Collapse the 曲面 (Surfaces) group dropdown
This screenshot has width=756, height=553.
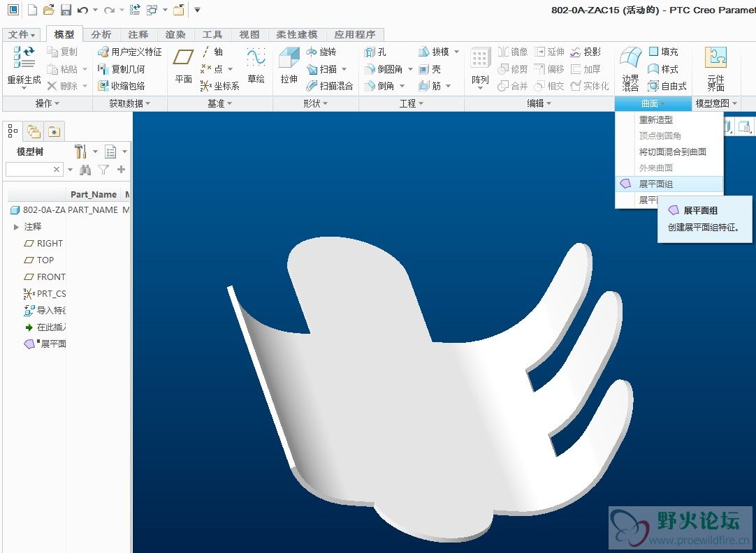(x=653, y=103)
